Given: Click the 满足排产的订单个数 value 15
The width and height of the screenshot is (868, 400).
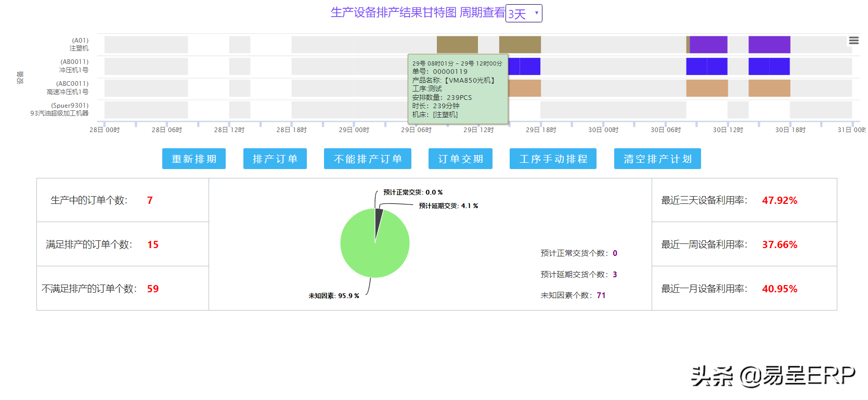Looking at the screenshot, I should tap(153, 244).
